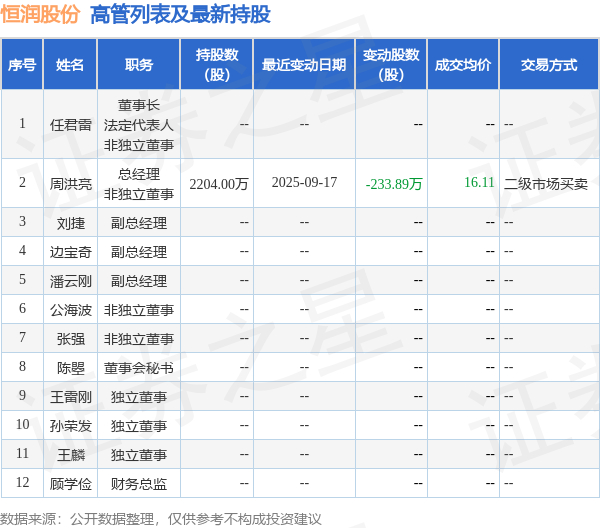Select the 姓名 column header
600x528 pixels.
click(70, 65)
